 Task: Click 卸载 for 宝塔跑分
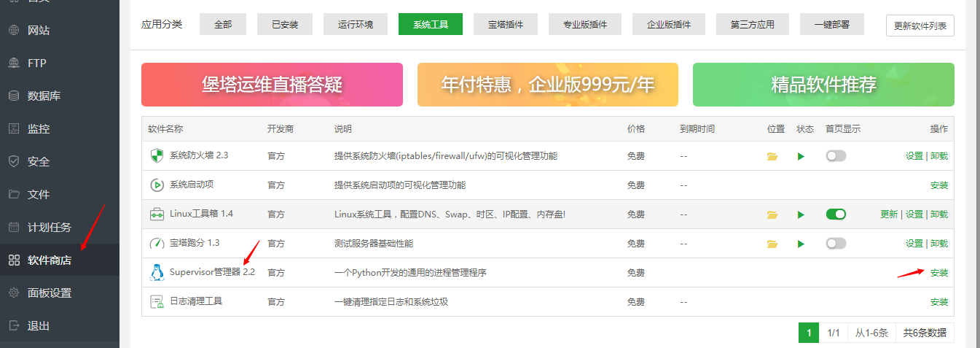point(939,244)
